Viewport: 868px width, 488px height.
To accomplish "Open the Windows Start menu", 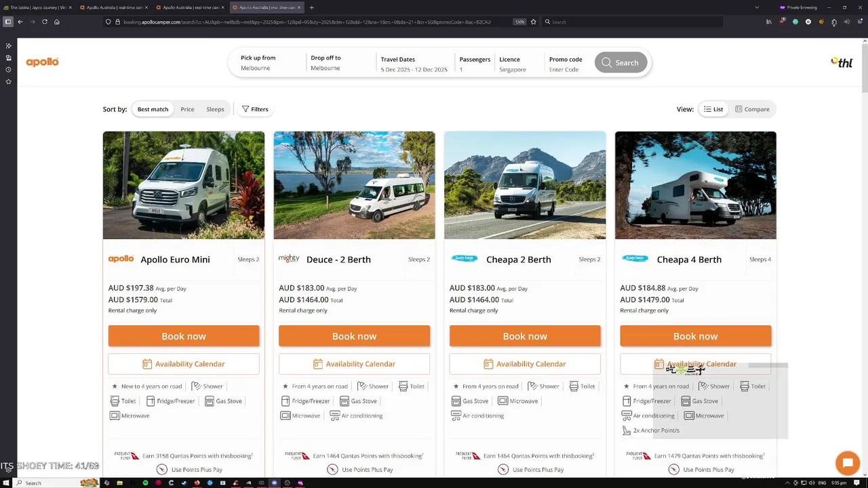I will (x=7, y=483).
